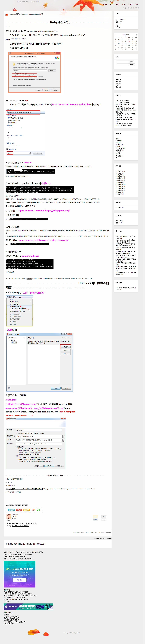Screen dimensions: 145x644
Task: Open 联系 in top navigation
Action: pyautogui.click(x=124, y=5)
